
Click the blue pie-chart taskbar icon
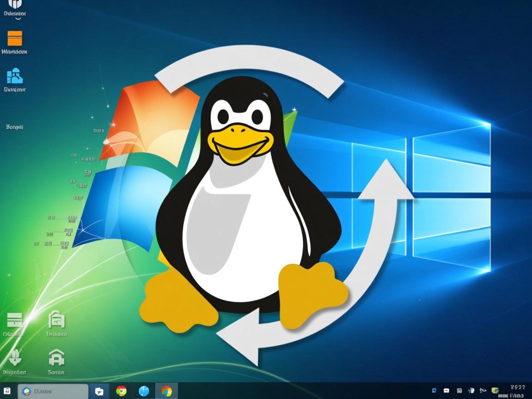point(144,391)
